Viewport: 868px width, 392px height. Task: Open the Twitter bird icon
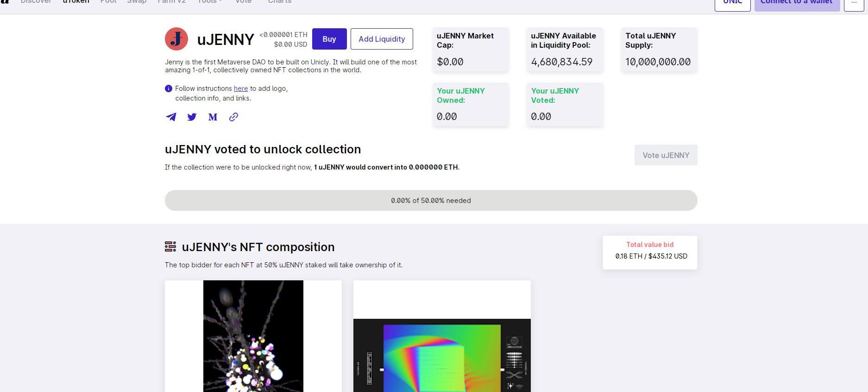pos(192,117)
